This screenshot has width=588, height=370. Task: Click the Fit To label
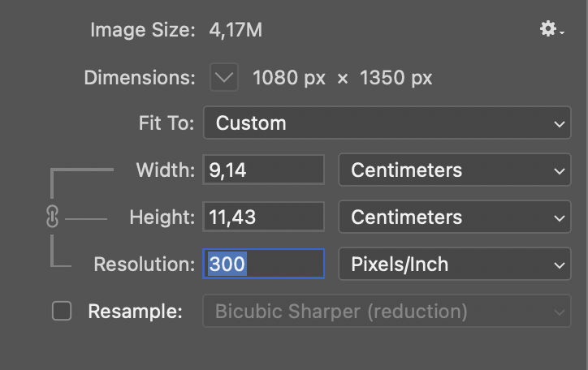click(x=166, y=123)
